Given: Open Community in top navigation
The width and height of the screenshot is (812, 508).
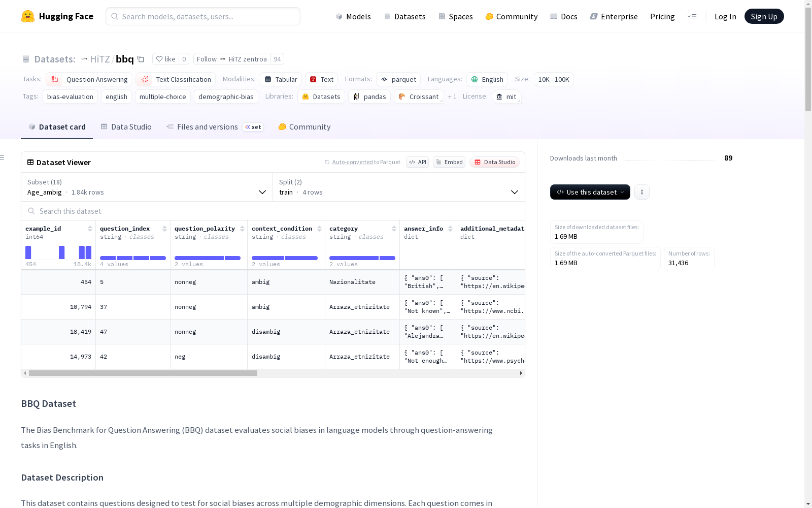Looking at the screenshot, I should tap(512, 16).
